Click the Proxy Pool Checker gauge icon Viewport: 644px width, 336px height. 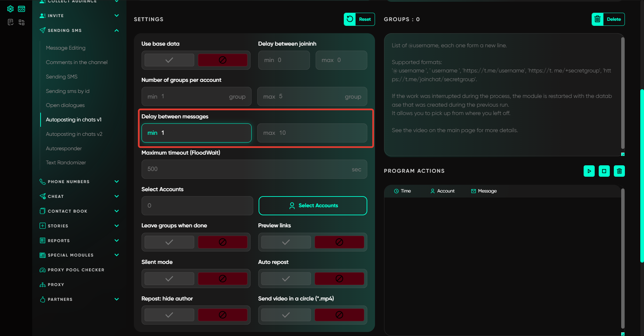click(x=43, y=270)
